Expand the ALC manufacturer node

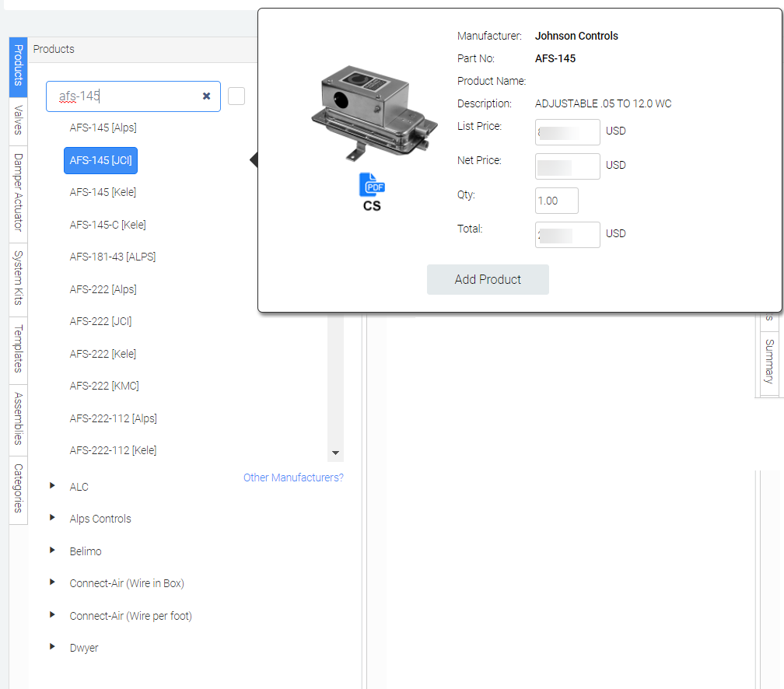click(52, 485)
